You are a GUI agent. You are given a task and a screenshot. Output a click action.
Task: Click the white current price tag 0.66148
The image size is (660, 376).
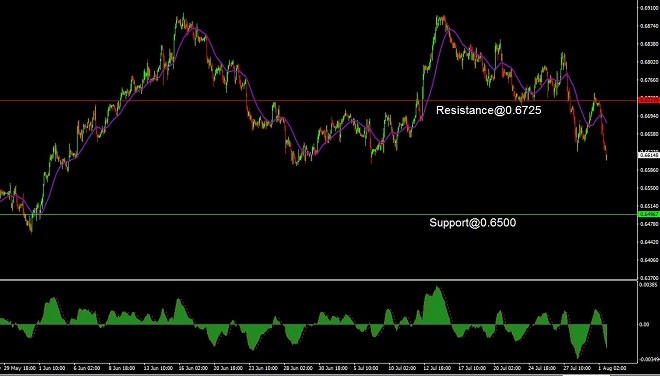[x=649, y=155]
